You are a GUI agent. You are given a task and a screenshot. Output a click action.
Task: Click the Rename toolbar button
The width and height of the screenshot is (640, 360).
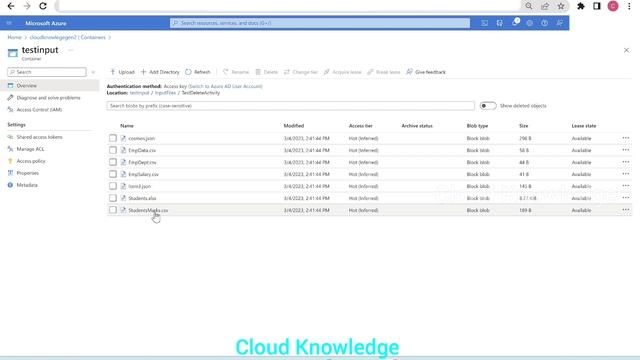236,72
